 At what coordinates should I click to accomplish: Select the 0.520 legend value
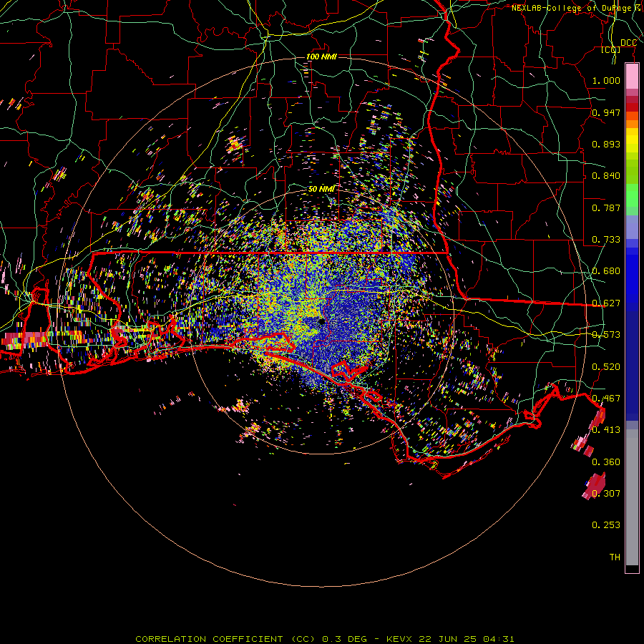(x=606, y=367)
